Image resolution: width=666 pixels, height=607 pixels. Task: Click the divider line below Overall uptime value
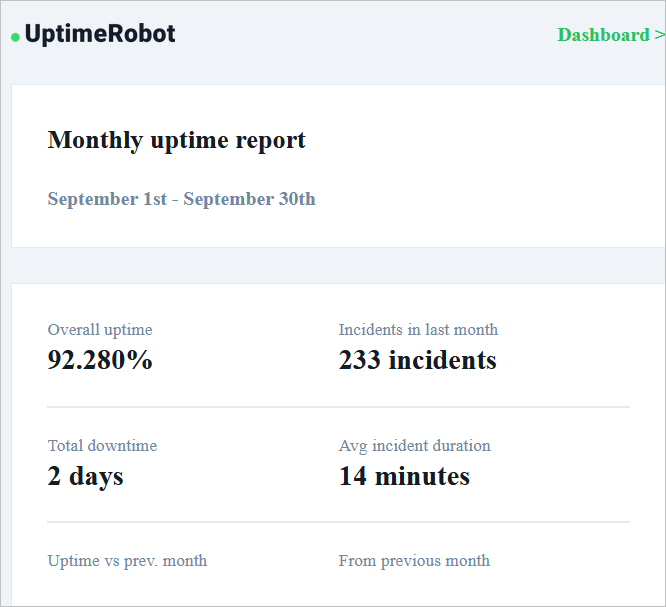(338, 407)
